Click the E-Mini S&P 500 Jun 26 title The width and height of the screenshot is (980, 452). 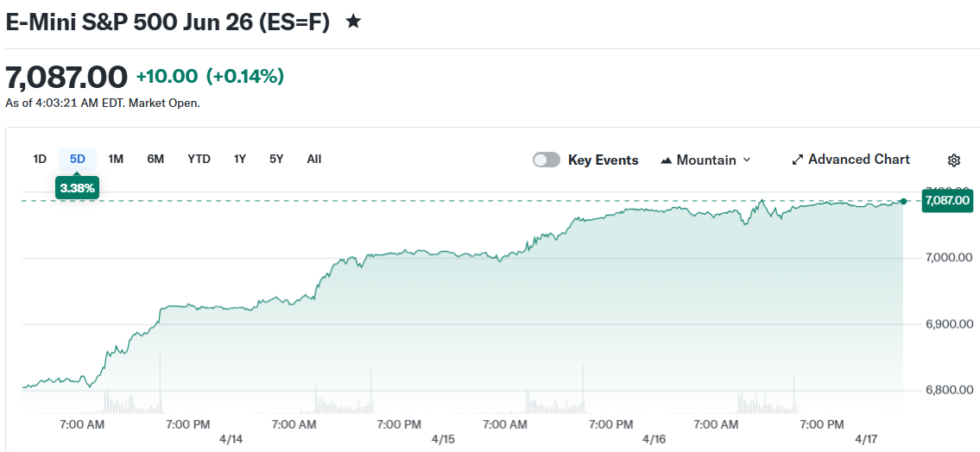coord(168,22)
